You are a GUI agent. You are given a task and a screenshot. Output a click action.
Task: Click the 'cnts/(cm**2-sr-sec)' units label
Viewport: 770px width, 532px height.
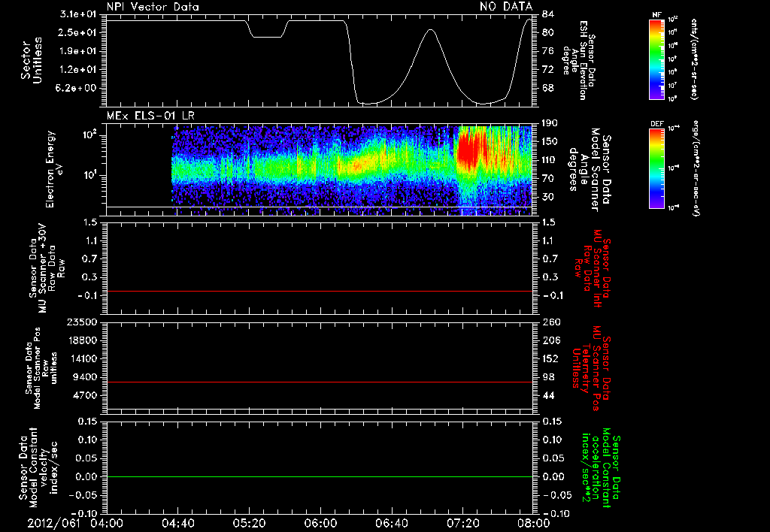694,59
